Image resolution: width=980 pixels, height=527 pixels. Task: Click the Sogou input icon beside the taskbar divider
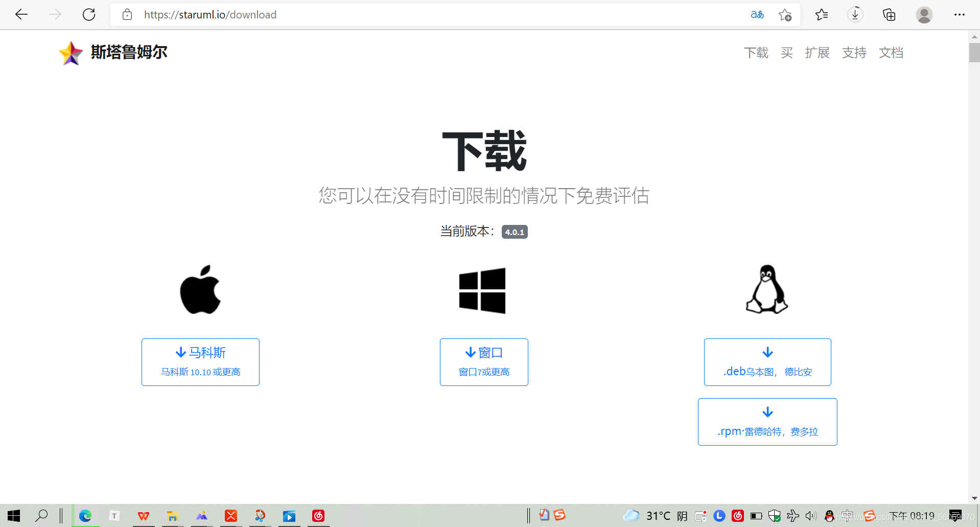(559, 515)
